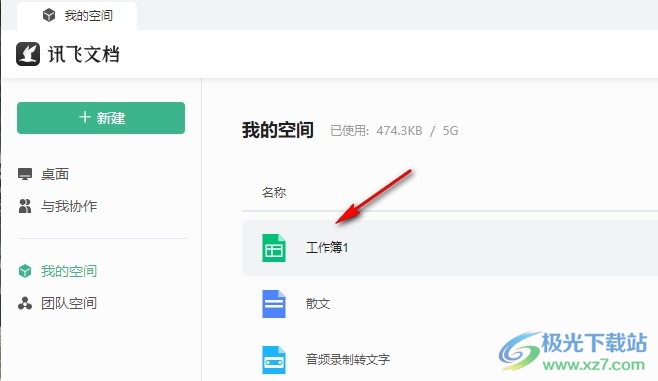Screen dimensions: 658x381
Task: Click the audio recording icon for 音频录制转文字
Action: click(x=274, y=360)
